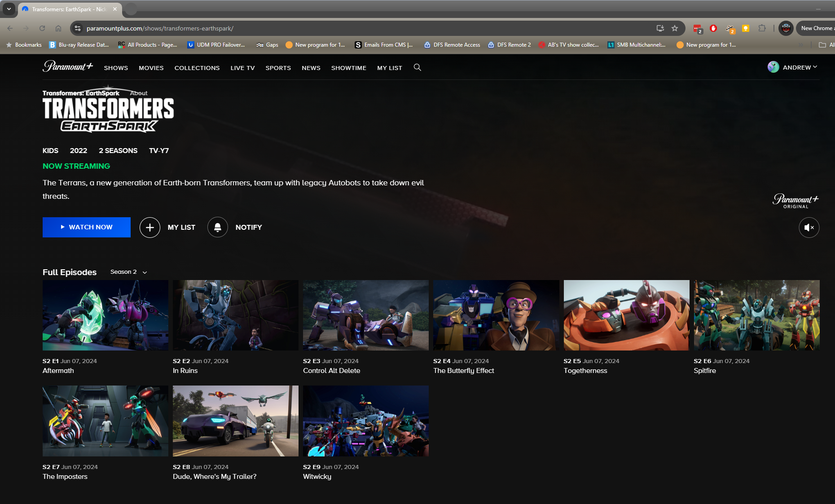Open NEWS in the navigation
The image size is (835, 504).
tap(311, 68)
